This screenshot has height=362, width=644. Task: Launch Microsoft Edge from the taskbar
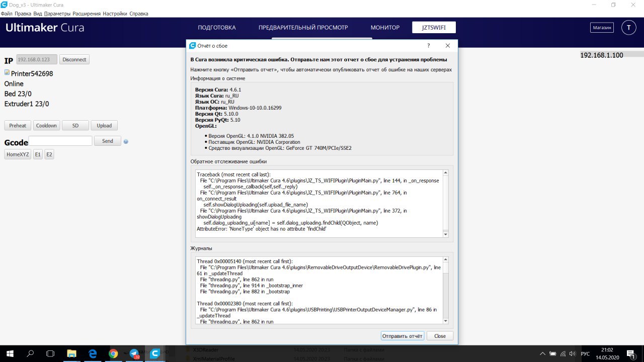pos(93,353)
